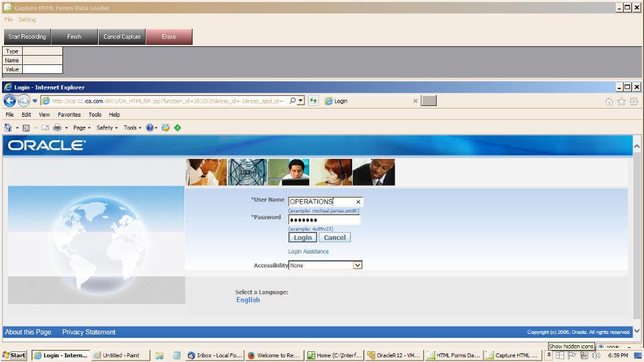Switch to OracleR12 VM taskbar item
The width and height of the screenshot is (644, 362).
pos(394,355)
